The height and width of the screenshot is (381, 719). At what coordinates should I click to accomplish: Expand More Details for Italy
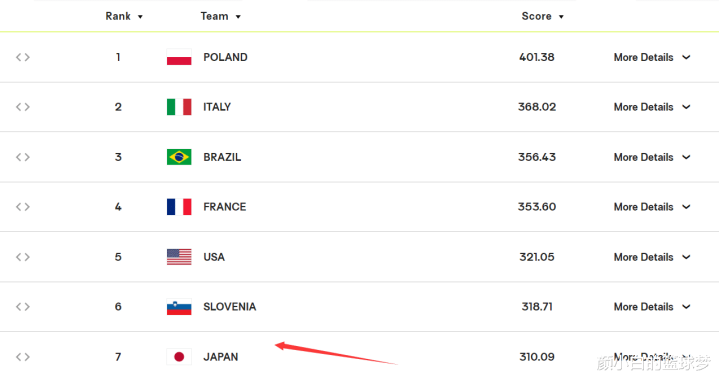point(652,107)
